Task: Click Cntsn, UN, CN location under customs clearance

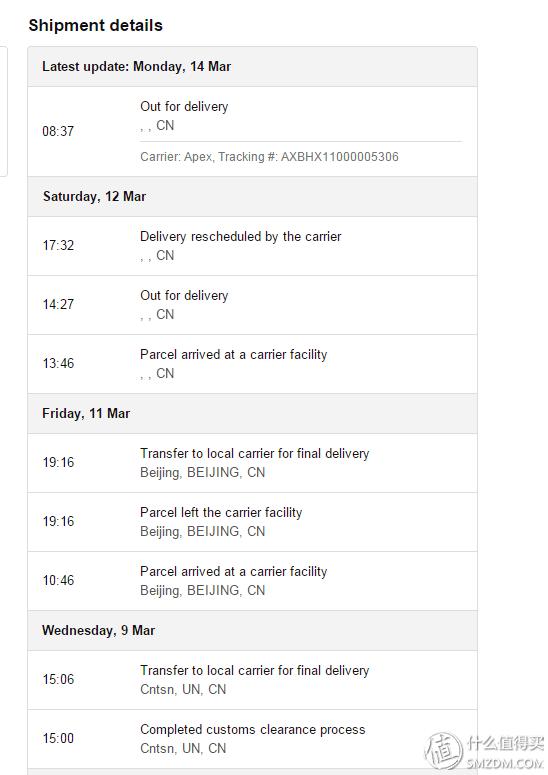Action: [x=183, y=748]
